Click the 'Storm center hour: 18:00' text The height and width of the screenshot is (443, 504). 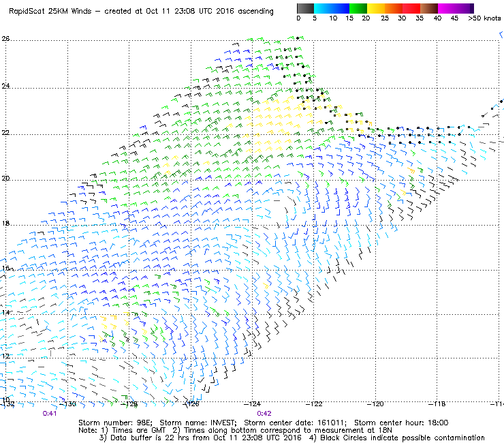click(x=401, y=423)
